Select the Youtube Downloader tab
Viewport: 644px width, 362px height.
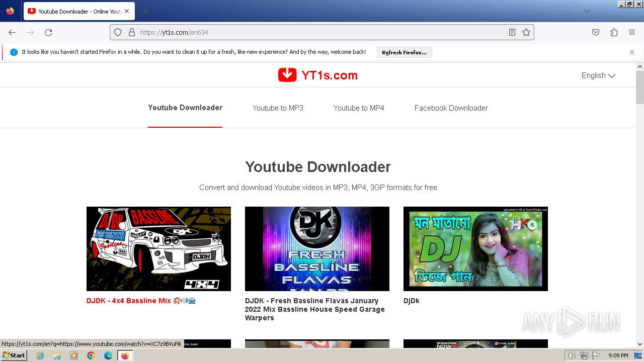[185, 108]
